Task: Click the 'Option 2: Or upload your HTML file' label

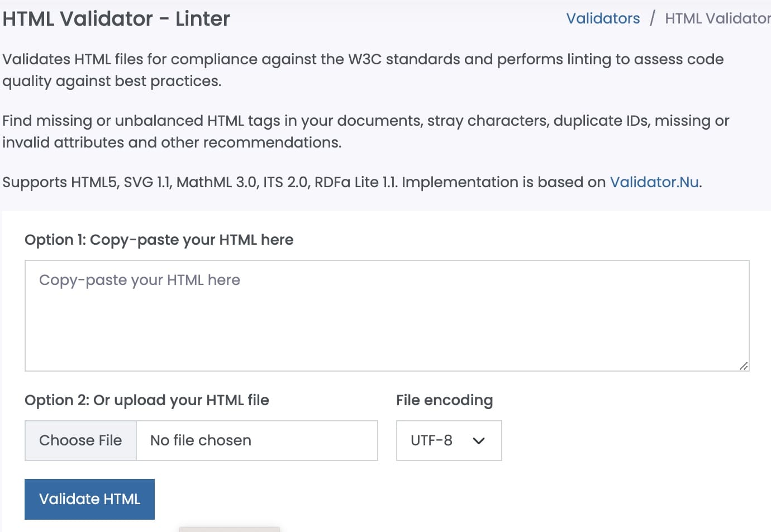Action: [147, 400]
